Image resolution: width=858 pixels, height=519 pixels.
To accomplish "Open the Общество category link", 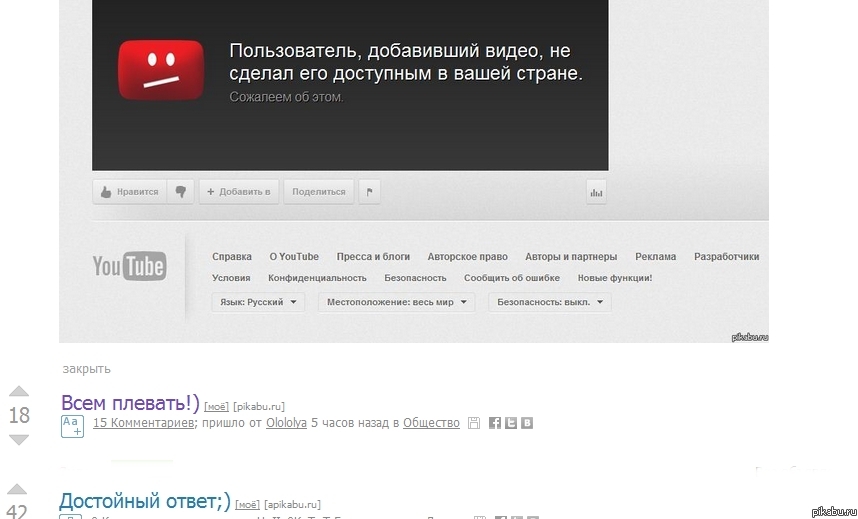I will (431, 423).
